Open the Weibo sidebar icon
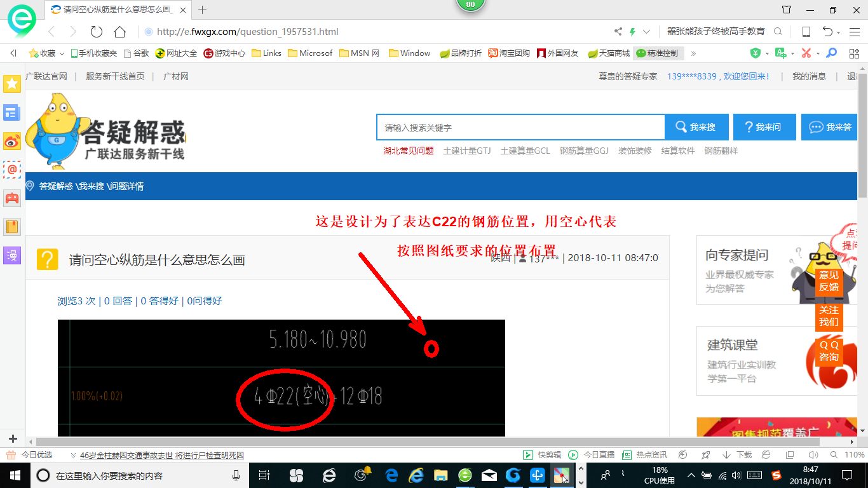Screen dimensions: 868x488 coord(12,142)
